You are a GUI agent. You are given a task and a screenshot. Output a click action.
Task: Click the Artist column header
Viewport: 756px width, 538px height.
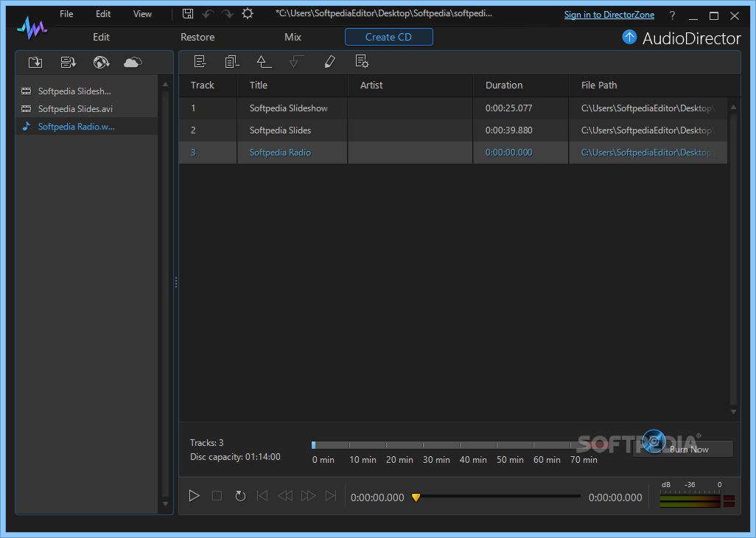410,85
